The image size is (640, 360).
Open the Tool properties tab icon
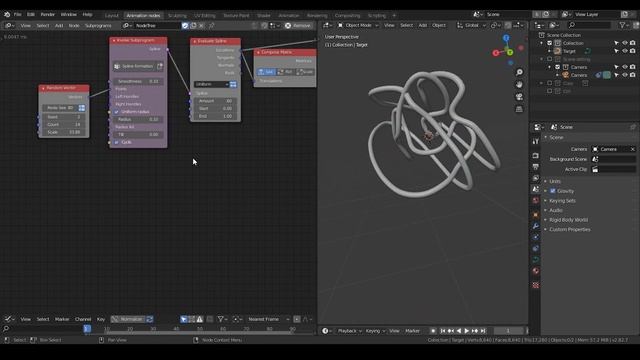(x=536, y=142)
